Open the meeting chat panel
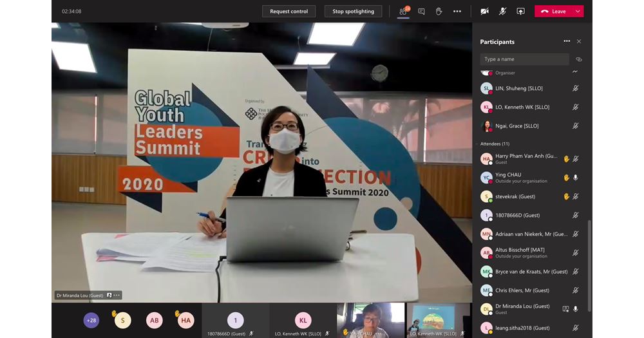644x338 pixels. coord(421,12)
